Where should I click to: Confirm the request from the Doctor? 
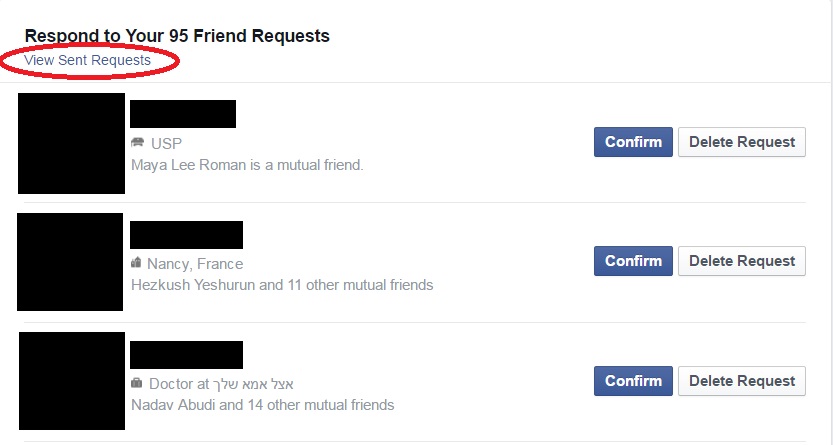pyautogui.click(x=633, y=381)
